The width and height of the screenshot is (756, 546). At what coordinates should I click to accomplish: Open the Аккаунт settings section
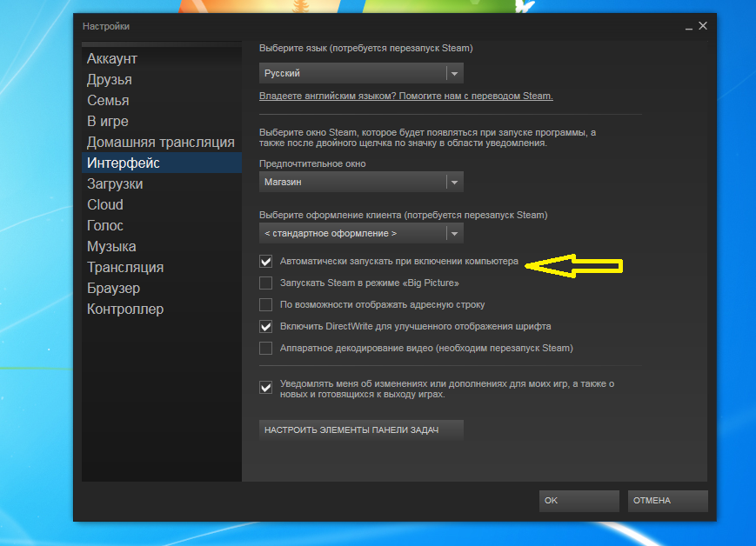[162, 59]
